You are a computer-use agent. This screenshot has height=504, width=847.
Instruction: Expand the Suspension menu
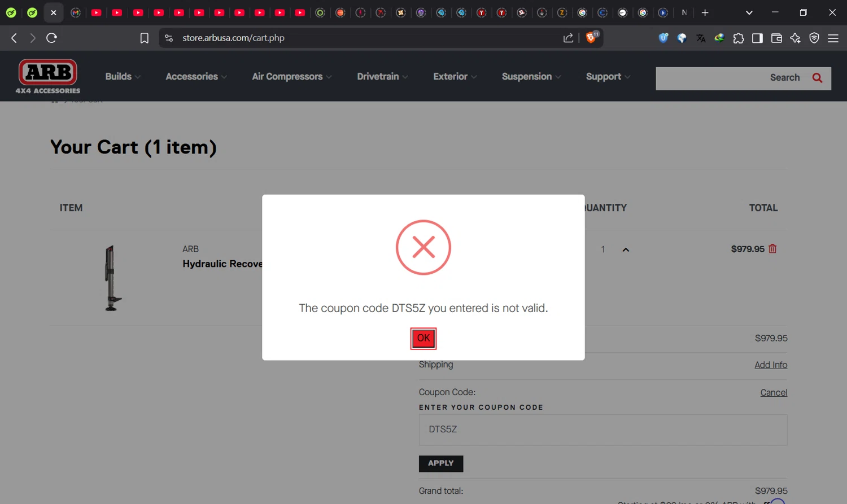tap(531, 77)
